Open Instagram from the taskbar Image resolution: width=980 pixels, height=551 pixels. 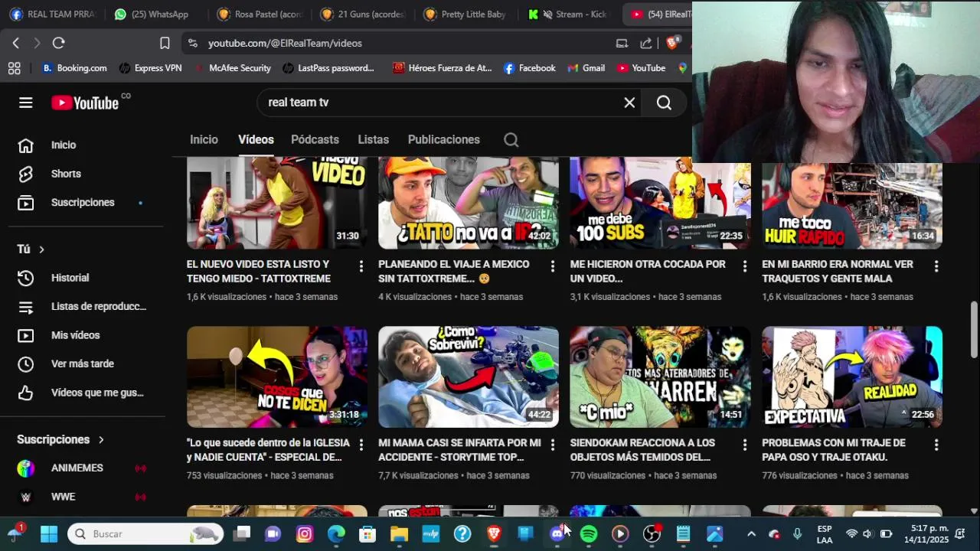pyautogui.click(x=305, y=533)
